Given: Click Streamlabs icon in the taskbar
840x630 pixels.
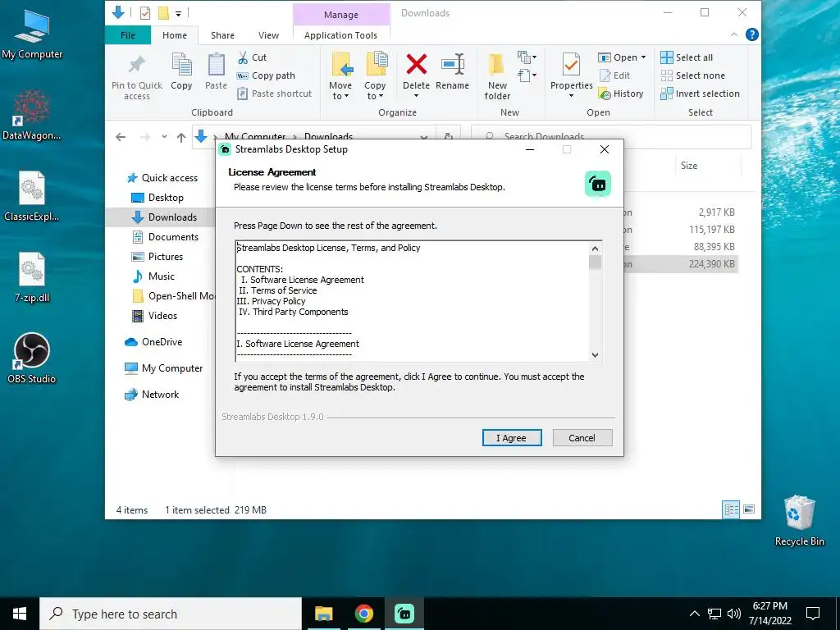Looking at the screenshot, I should click(404, 614).
